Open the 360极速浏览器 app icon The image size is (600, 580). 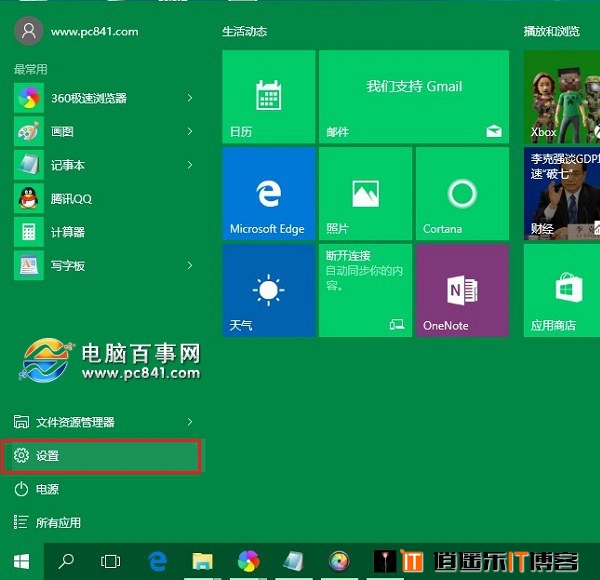coord(29,98)
